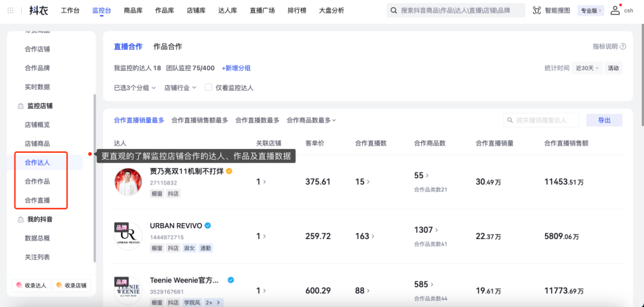Screen dimensions: 644x307
Task: Open 关注列表 in sidebar
Action: [38, 257]
